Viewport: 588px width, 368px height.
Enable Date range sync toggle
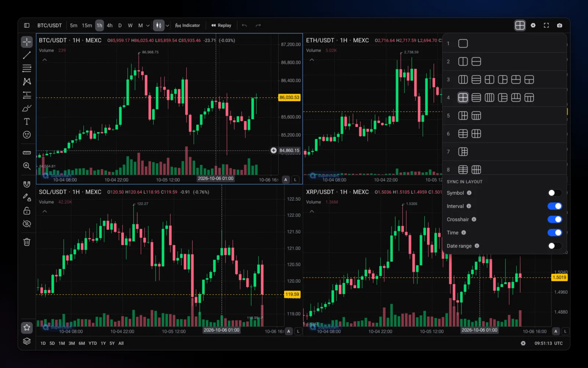pos(555,246)
